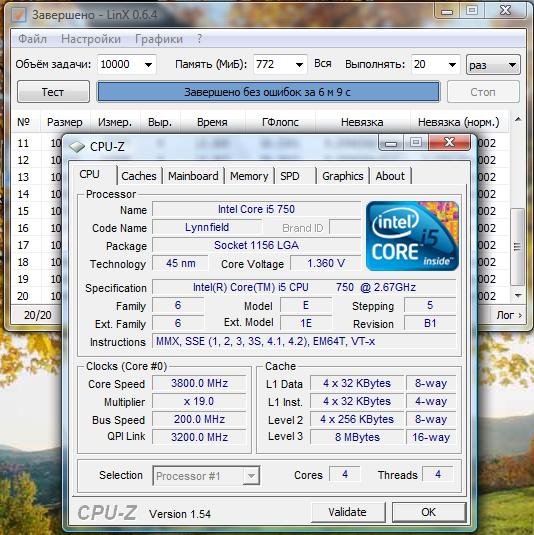This screenshot has width=534, height=535.
Task: Click the completed progress bar in LinX
Action: (269, 92)
